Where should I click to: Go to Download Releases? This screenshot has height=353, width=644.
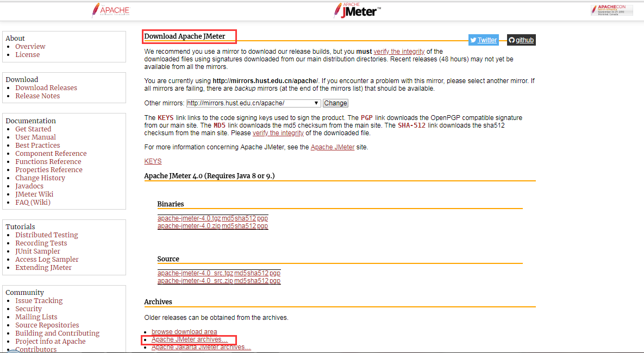[46, 88]
